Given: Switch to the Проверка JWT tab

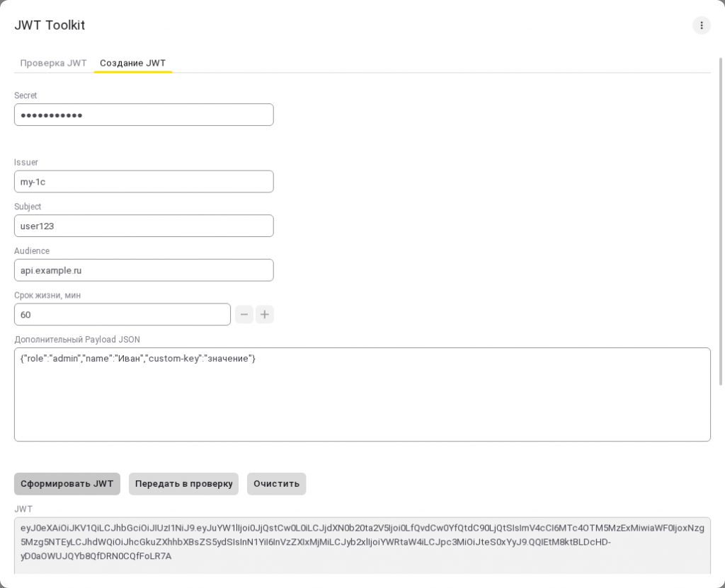Looking at the screenshot, I should click(53, 63).
